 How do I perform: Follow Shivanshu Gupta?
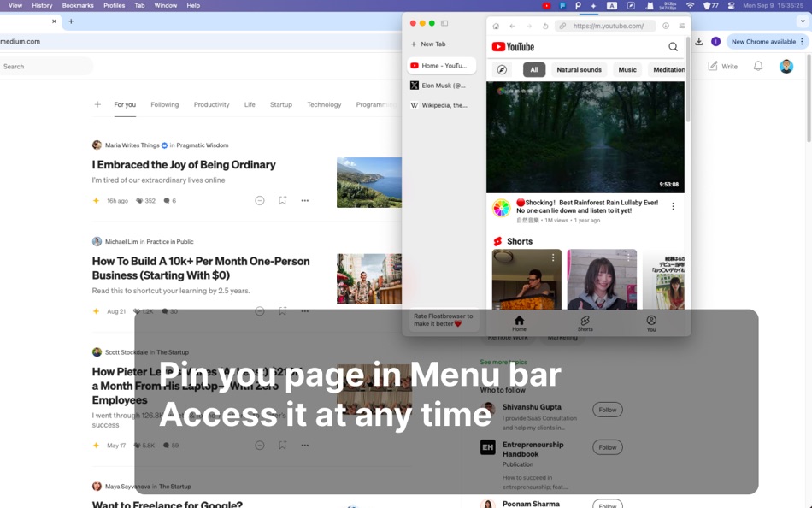tap(608, 410)
